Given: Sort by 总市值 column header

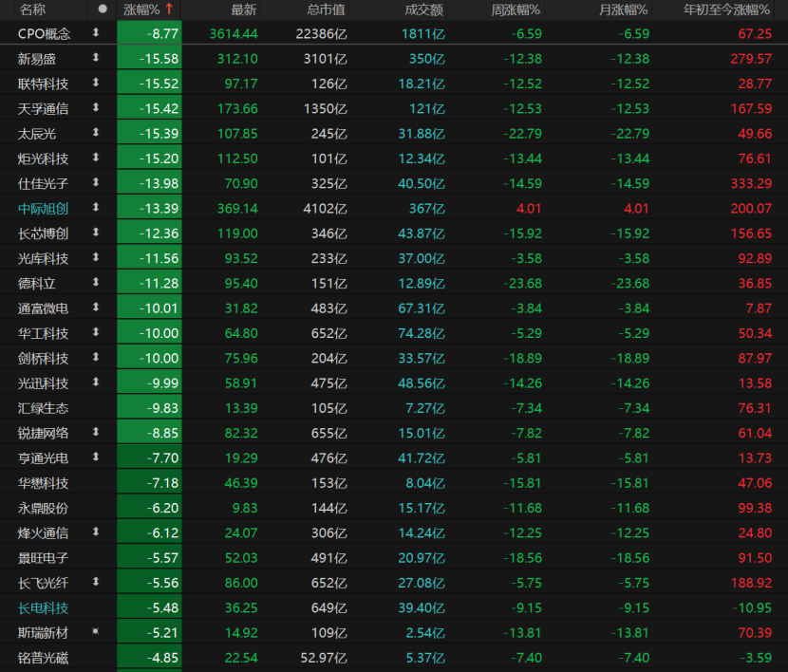Looking at the screenshot, I should 327,9.
